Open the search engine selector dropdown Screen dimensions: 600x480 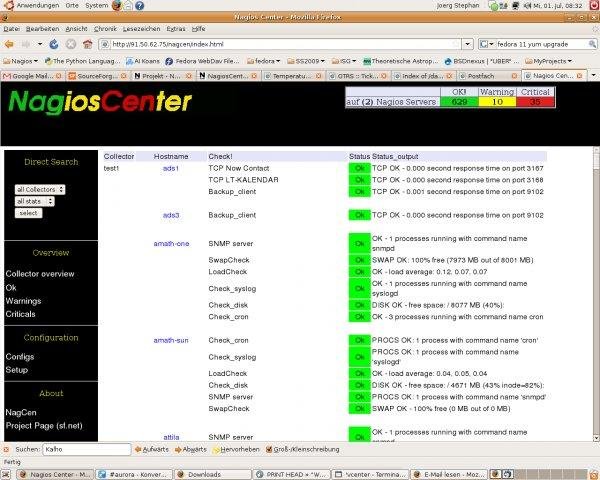(487, 44)
